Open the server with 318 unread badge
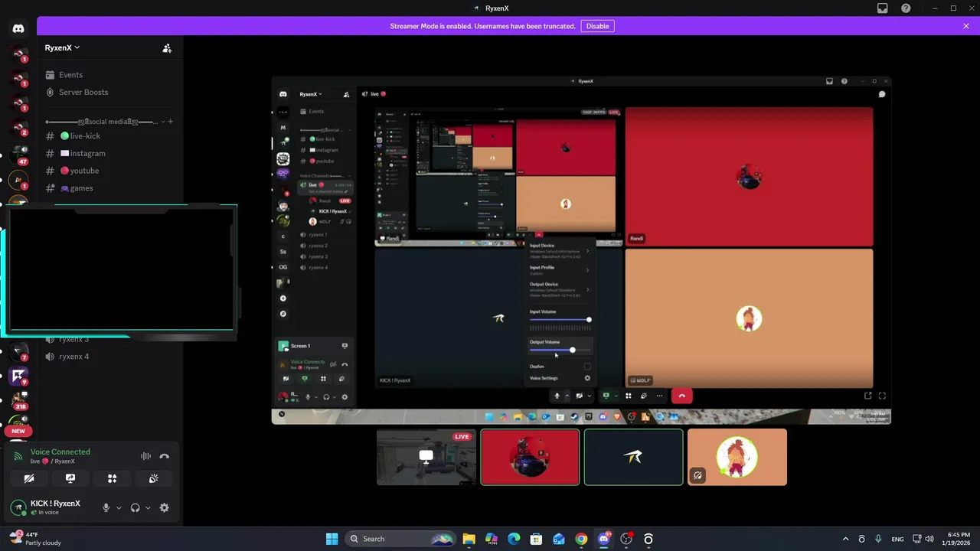Viewport: 980px width, 551px height. click(x=18, y=399)
